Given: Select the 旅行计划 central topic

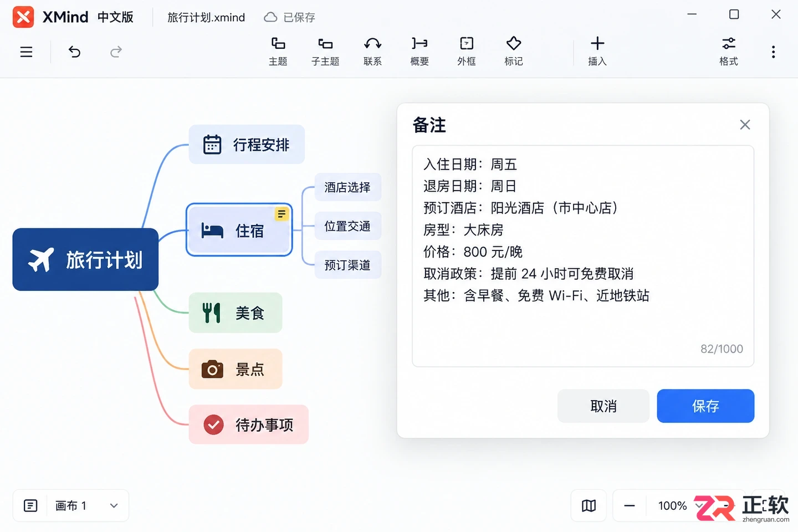Looking at the screenshot, I should click(x=85, y=259).
